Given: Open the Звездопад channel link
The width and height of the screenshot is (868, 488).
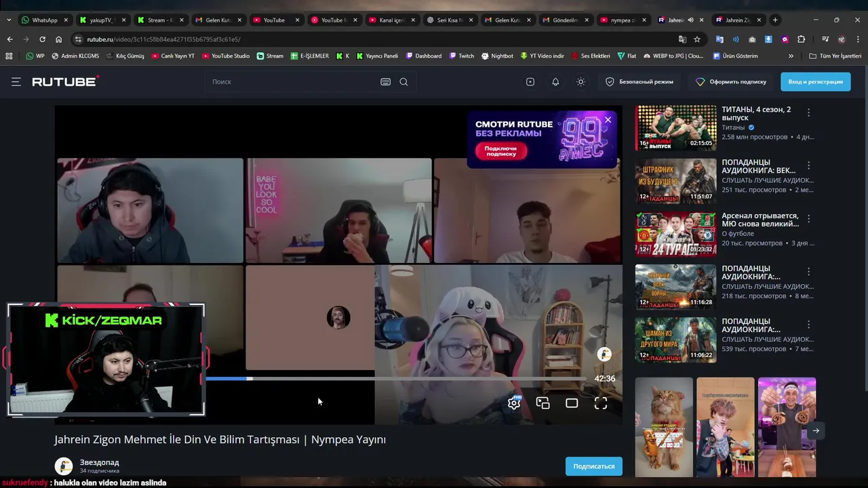Looking at the screenshot, I should [x=99, y=462].
